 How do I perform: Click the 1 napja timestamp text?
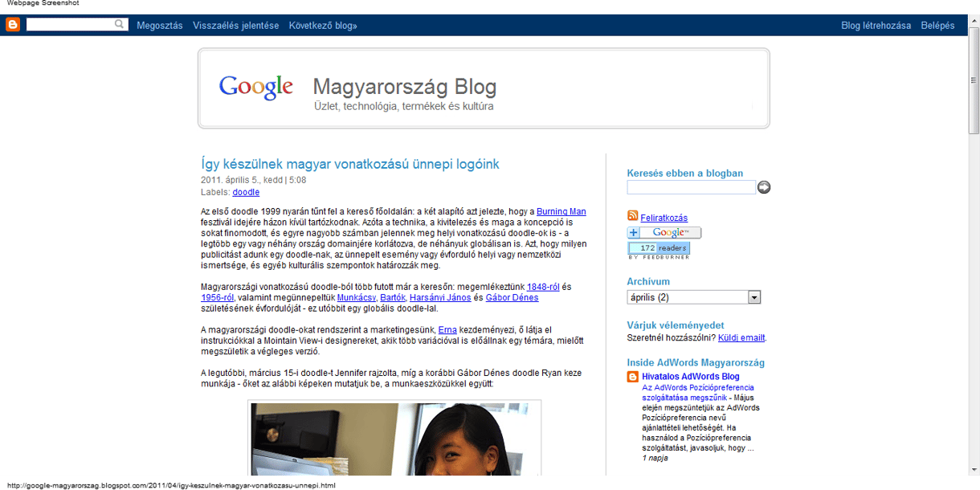tap(655, 458)
